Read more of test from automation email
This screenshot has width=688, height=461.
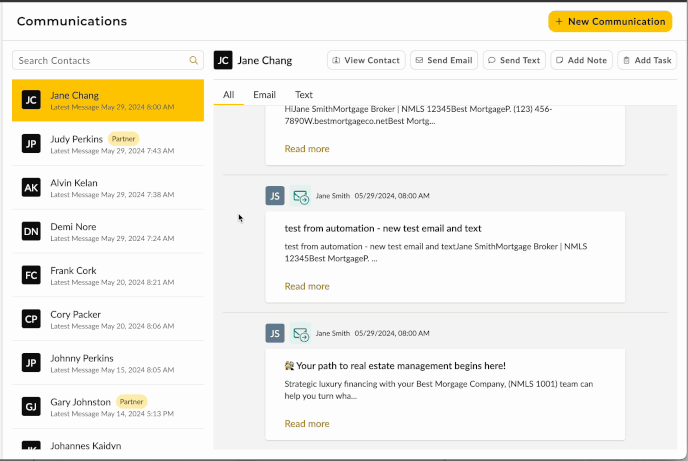pos(307,286)
